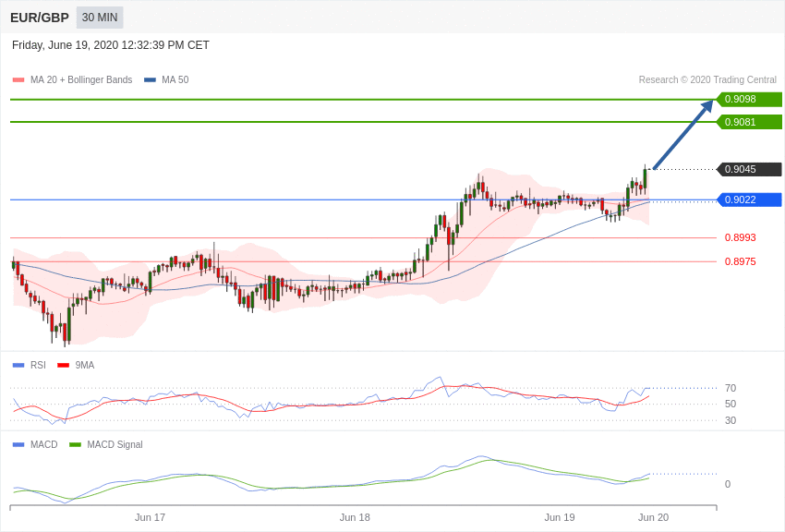Click the RSI legend label

(x=38, y=366)
